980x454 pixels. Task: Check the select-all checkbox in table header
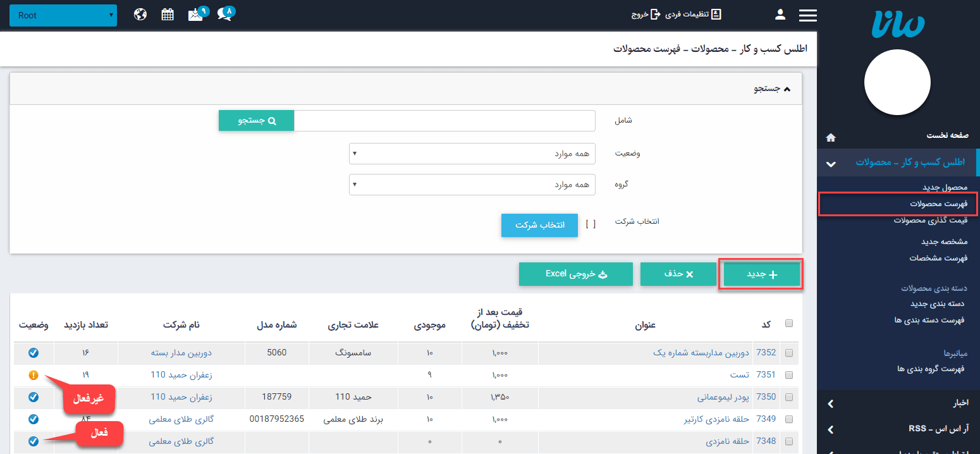coord(788,322)
